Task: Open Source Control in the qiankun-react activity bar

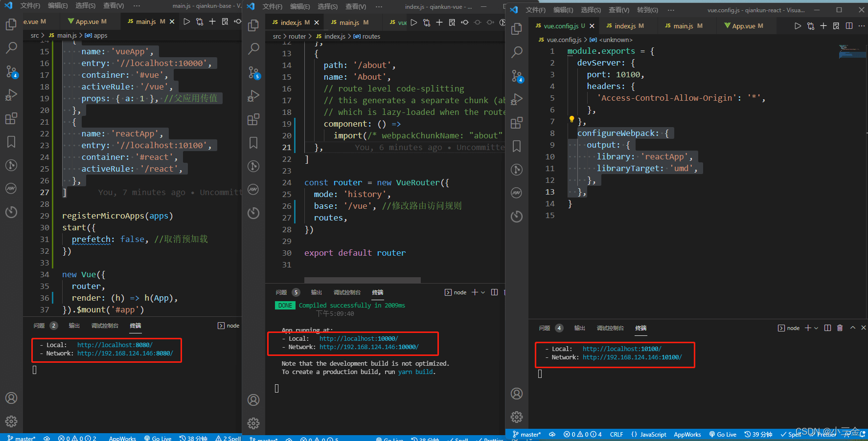Action: point(517,76)
